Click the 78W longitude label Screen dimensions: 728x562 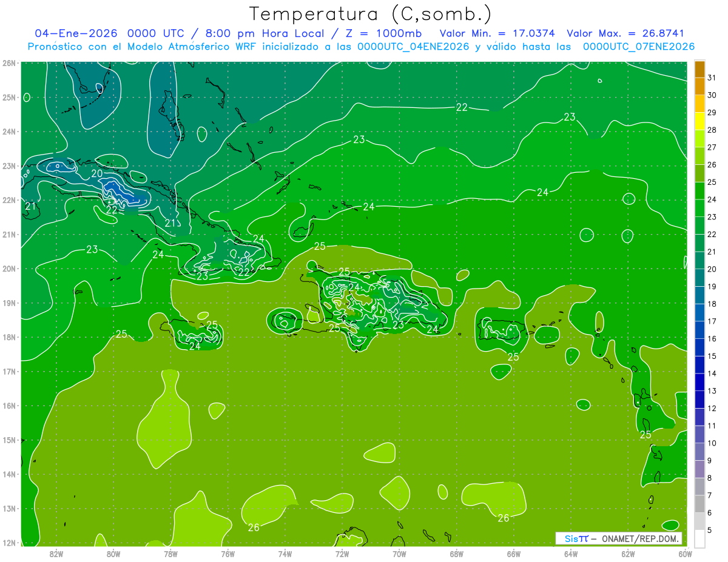pos(170,554)
